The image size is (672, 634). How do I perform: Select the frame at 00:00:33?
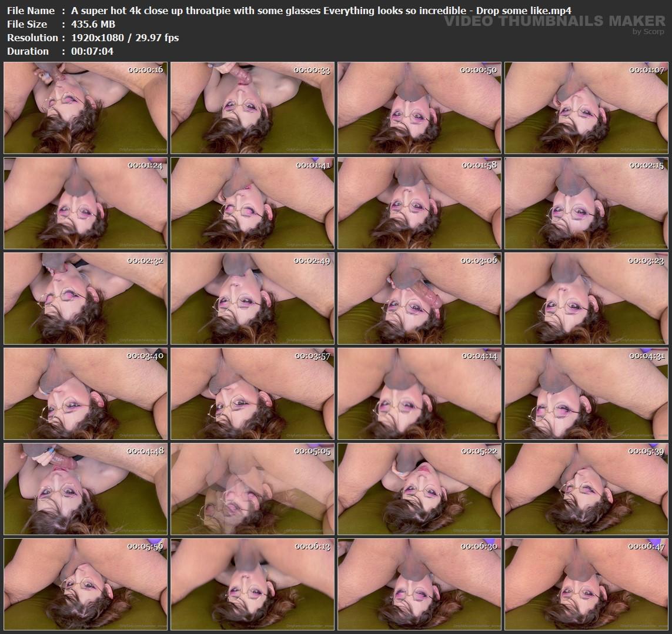252,108
